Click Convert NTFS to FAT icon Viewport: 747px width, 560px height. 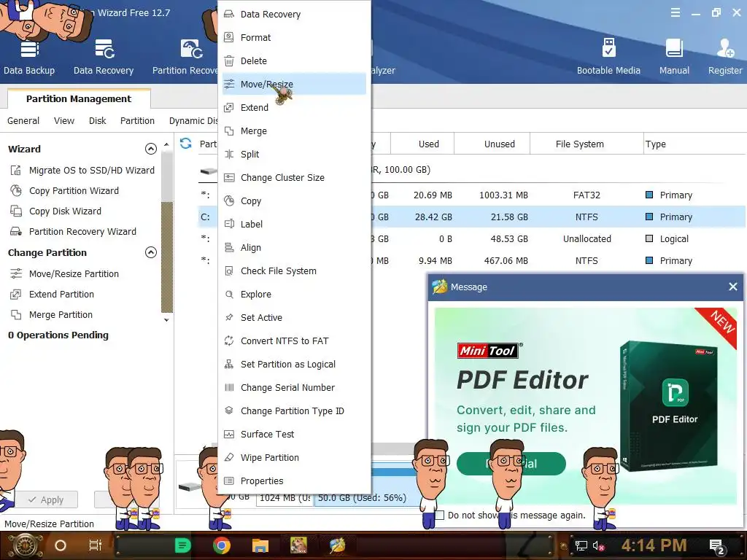click(229, 341)
